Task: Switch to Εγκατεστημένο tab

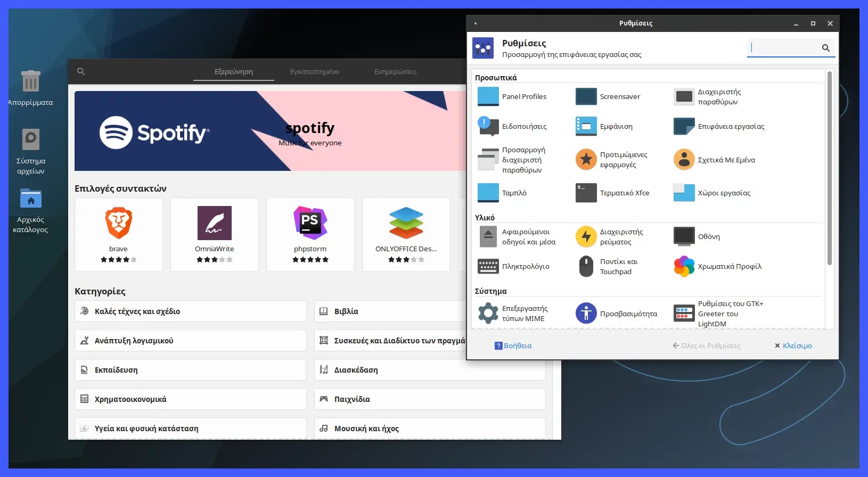Action: point(315,71)
